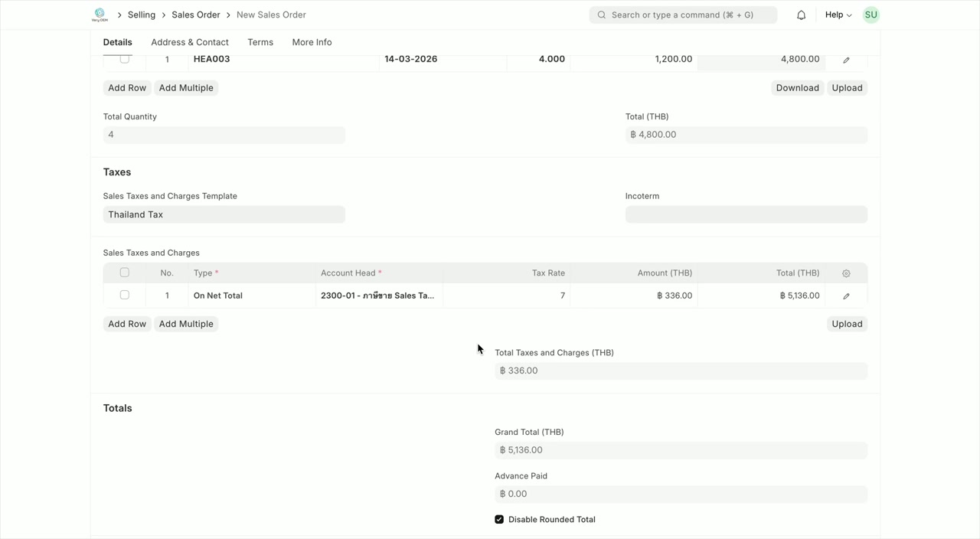The image size is (980, 539).
Task: Switch to the Address & Contact tab
Action: tap(190, 42)
